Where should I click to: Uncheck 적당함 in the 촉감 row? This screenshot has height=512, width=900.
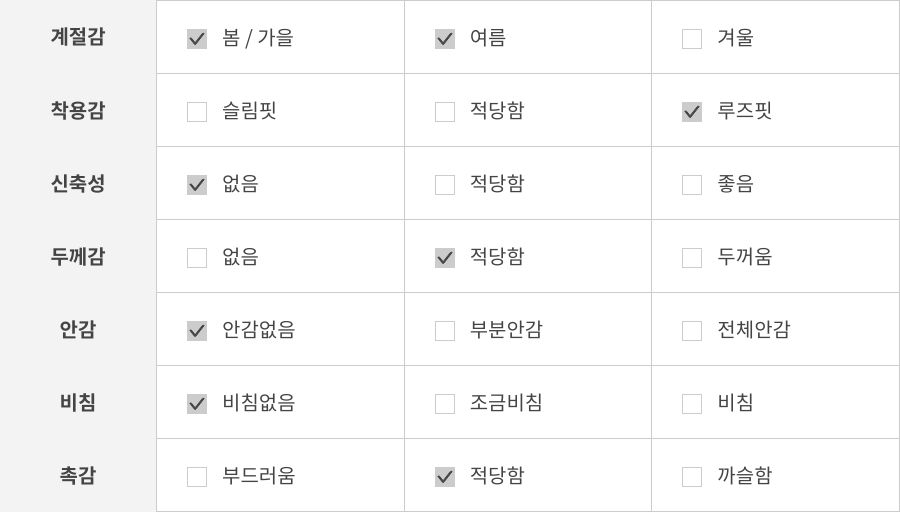[445, 477]
